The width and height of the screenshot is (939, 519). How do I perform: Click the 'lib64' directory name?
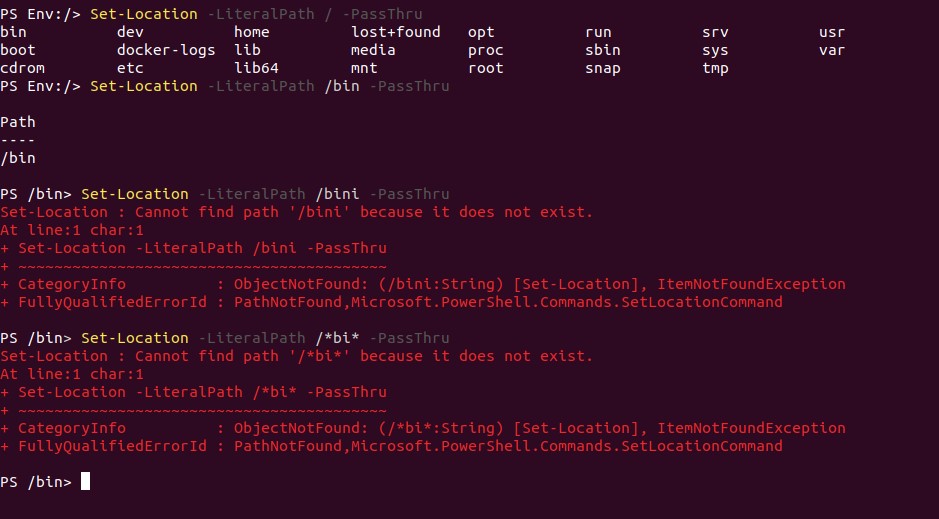(256, 68)
